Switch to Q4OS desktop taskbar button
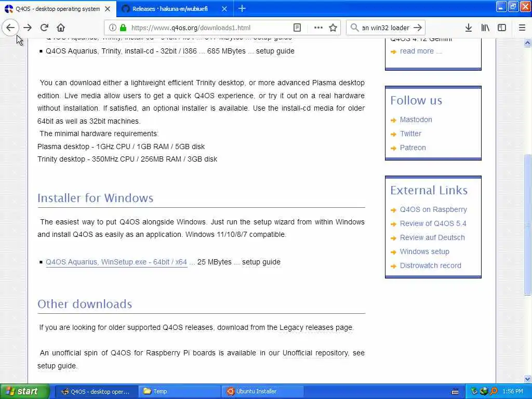The height and width of the screenshot is (399, 532). click(96, 391)
